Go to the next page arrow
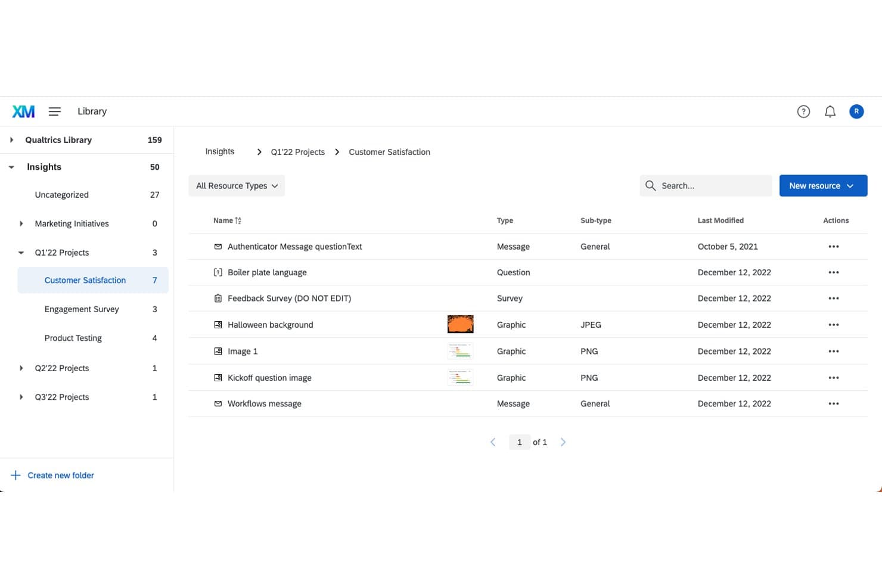This screenshot has height=588, width=882. [563, 442]
